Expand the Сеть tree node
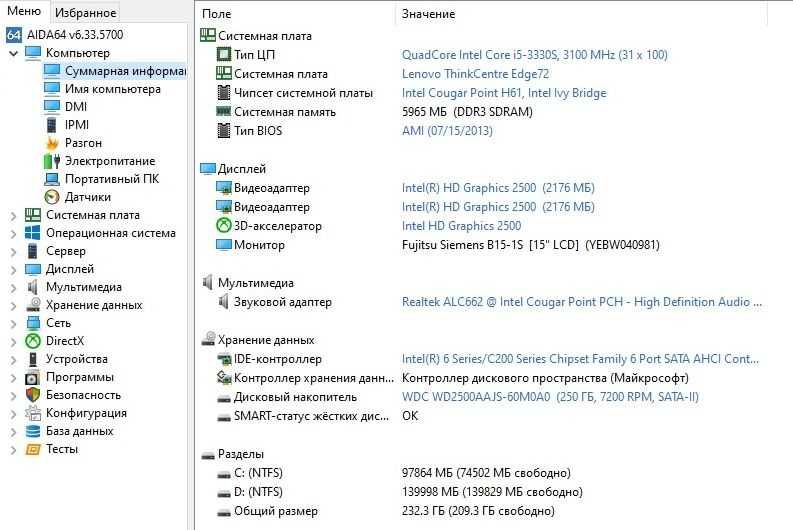The width and height of the screenshot is (793, 530). pos(14,323)
